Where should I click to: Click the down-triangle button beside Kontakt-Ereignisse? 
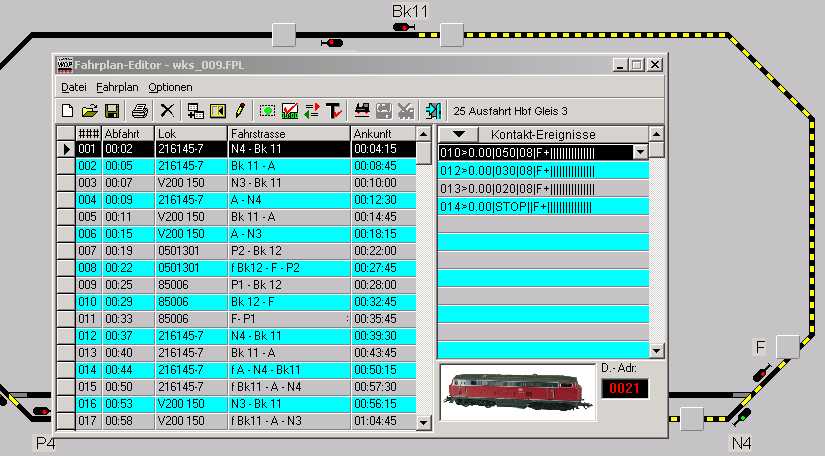[458, 134]
